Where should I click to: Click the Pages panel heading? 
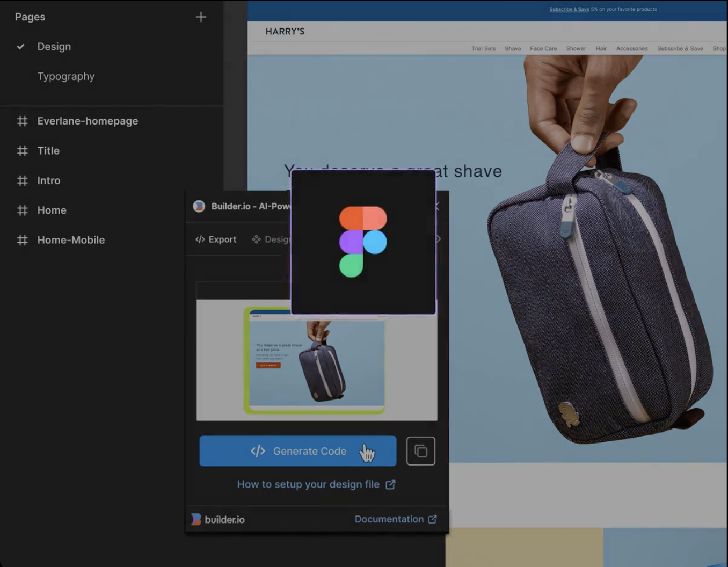coord(30,17)
